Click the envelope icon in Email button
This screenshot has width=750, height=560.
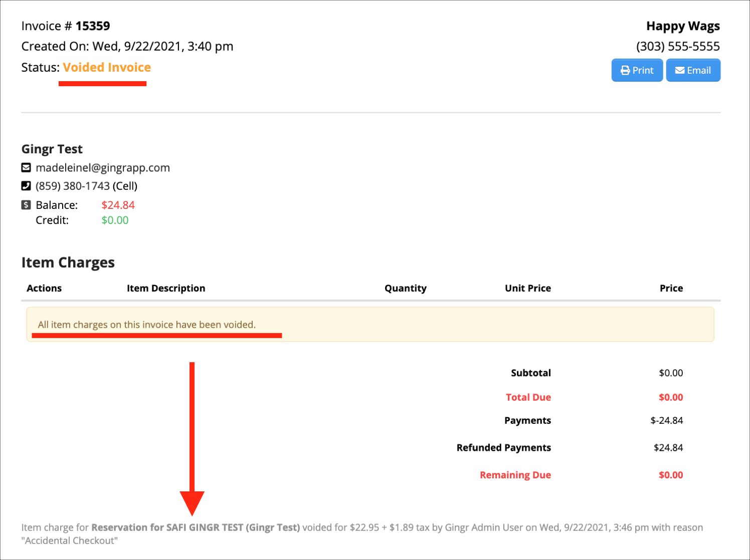[x=680, y=71]
